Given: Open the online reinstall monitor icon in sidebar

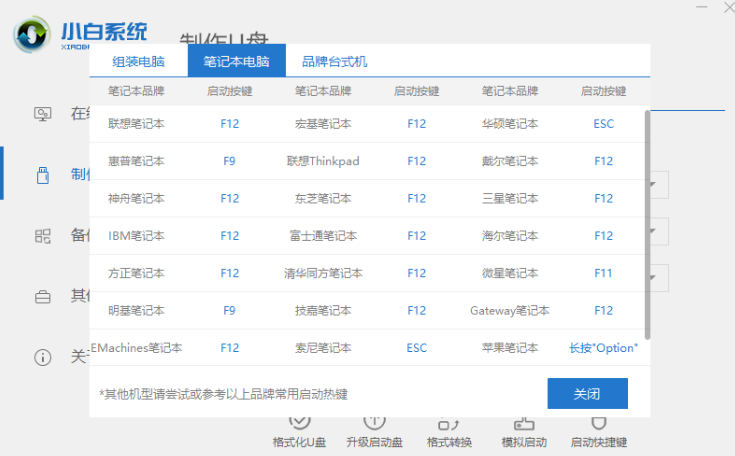Looking at the screenshot, I should 43,114.
